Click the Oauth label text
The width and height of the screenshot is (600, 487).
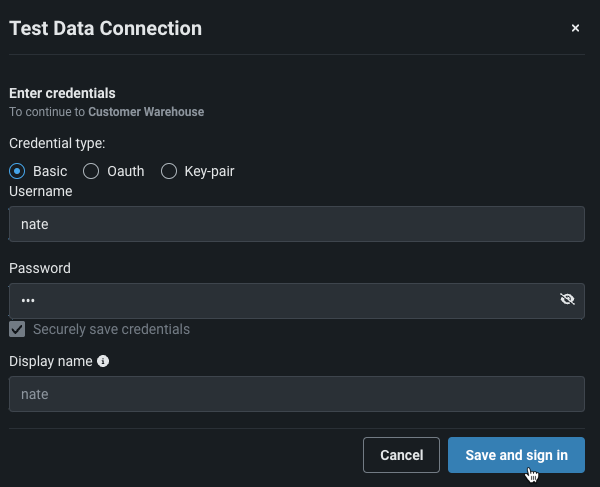tap(126, 171)
